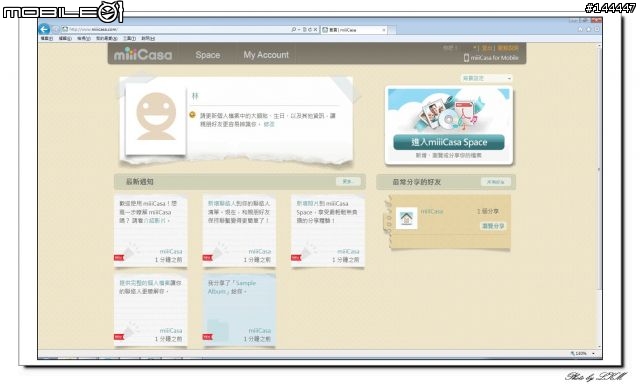Image resolution: width=640 pixels, height=388 pixels.
Task: Click the orange link right of 登出 in header
Action: point(507,48)
